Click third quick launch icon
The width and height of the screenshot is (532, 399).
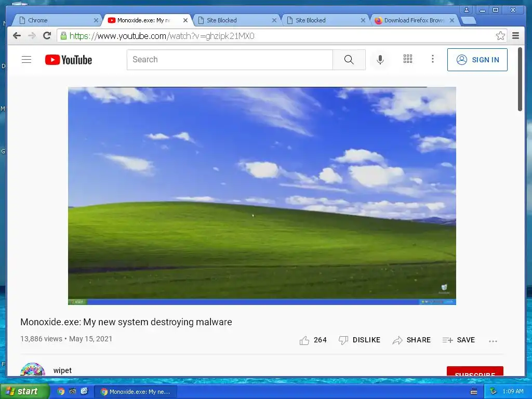[x=84, y=391]
